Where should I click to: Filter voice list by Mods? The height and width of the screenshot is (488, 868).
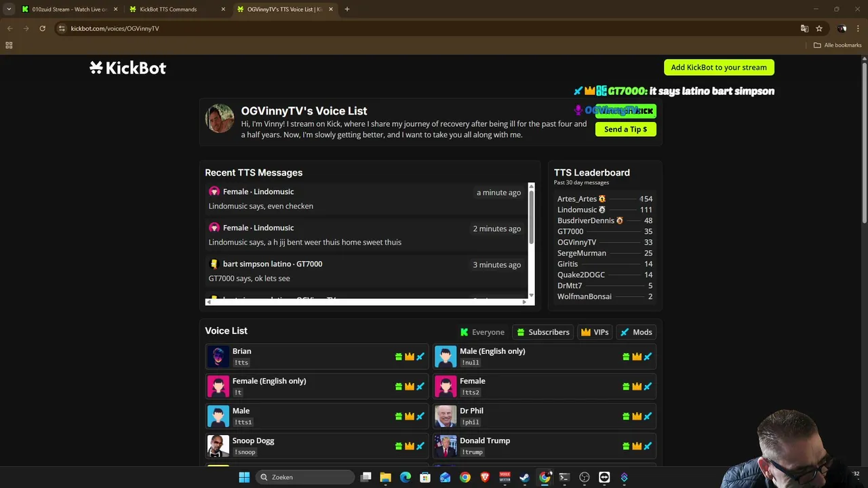(635, 332)
